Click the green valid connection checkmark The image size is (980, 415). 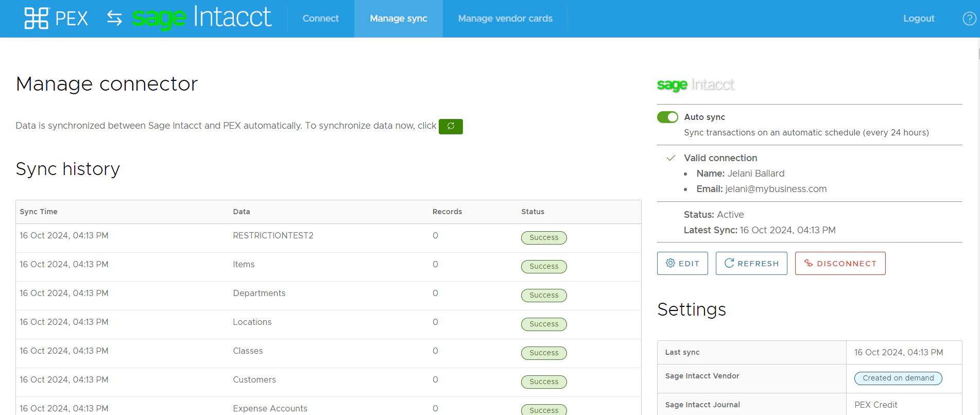point(670,158)
